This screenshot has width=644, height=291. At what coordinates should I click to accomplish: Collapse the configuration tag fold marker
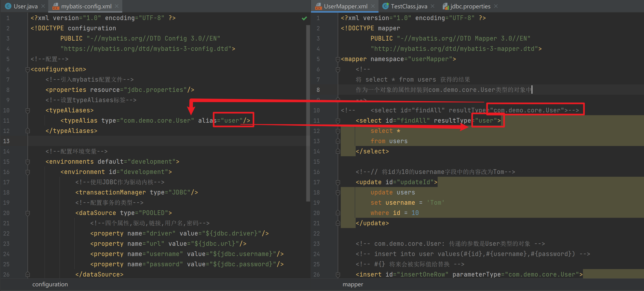coord(27,69)
